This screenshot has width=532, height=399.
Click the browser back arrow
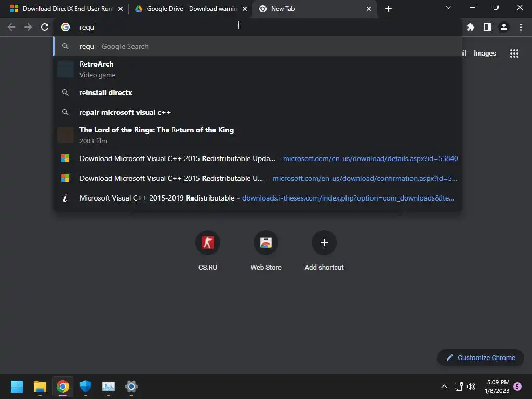click(11, 27)
